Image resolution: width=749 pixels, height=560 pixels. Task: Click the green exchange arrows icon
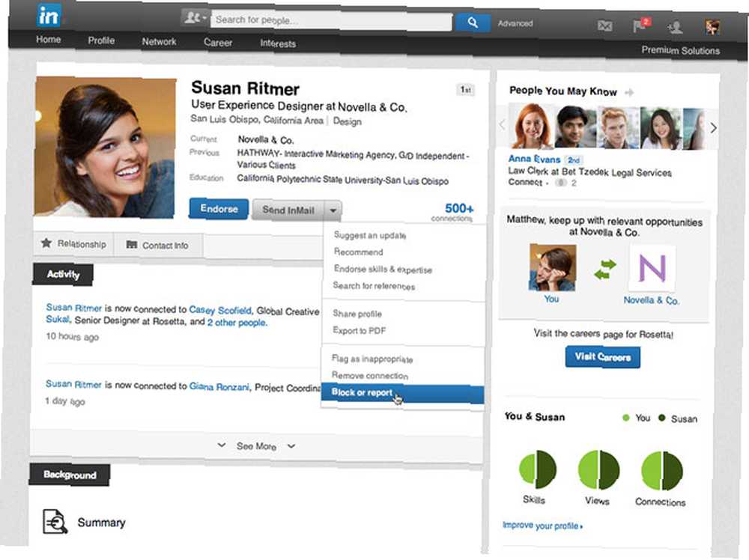[x=604, y=270]
